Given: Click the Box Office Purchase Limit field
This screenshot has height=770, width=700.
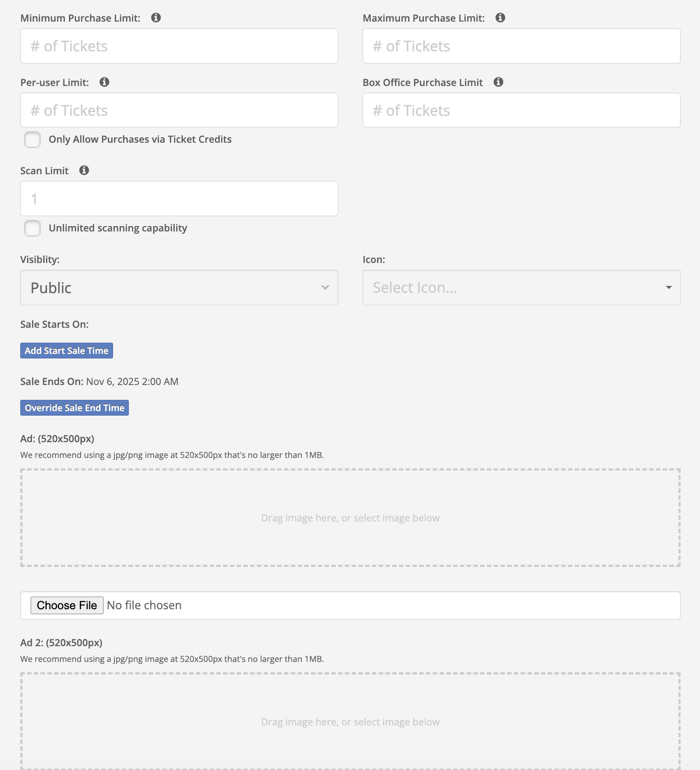Looking at the screenshot, I should tap(521, 110).
